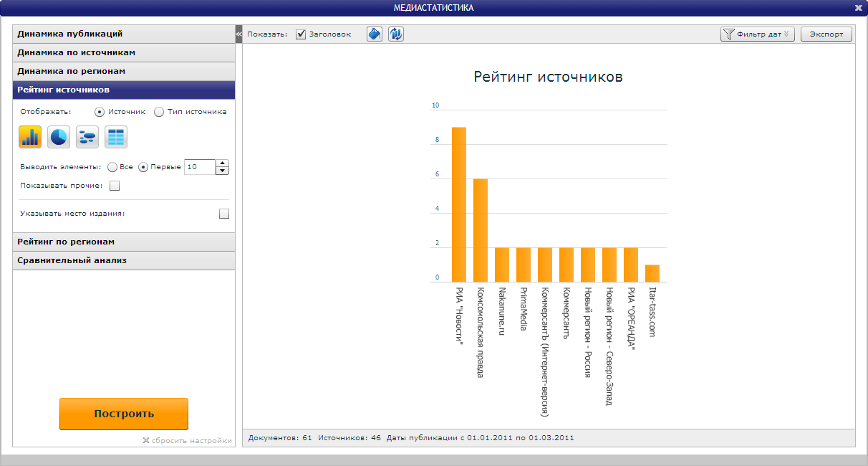Open the Рейтинг по регионам section
868x466 pixels.
(x=124, y=242)
